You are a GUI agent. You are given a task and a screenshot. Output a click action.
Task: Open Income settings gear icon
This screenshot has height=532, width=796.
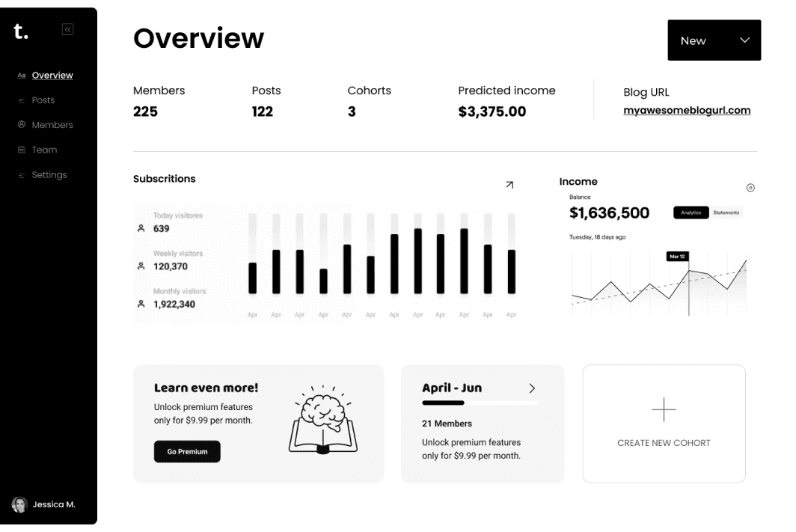[x=750, y=188]
